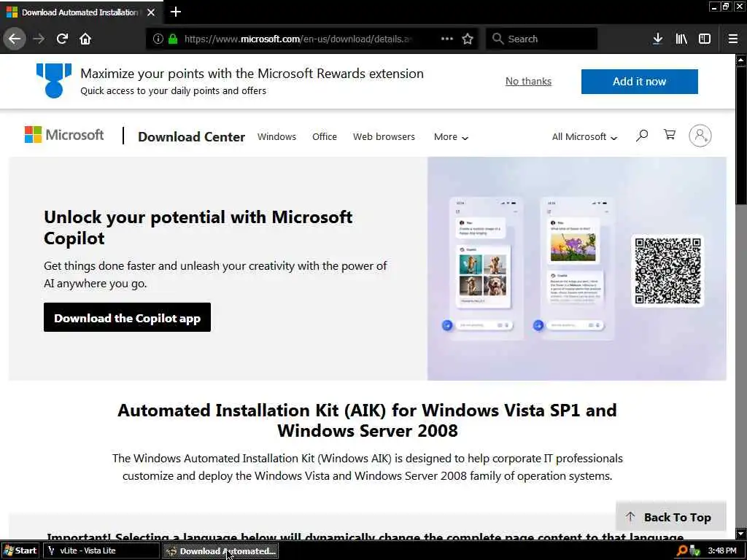747x560 pixels.
Task: Click the Microsoft logo
Action: (64, 135)
